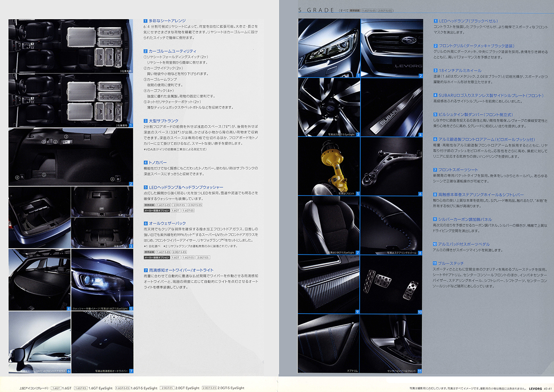
Task: Select the メーカー装着オプション badge under オールウェザーパック
Action: pos(157,258)
